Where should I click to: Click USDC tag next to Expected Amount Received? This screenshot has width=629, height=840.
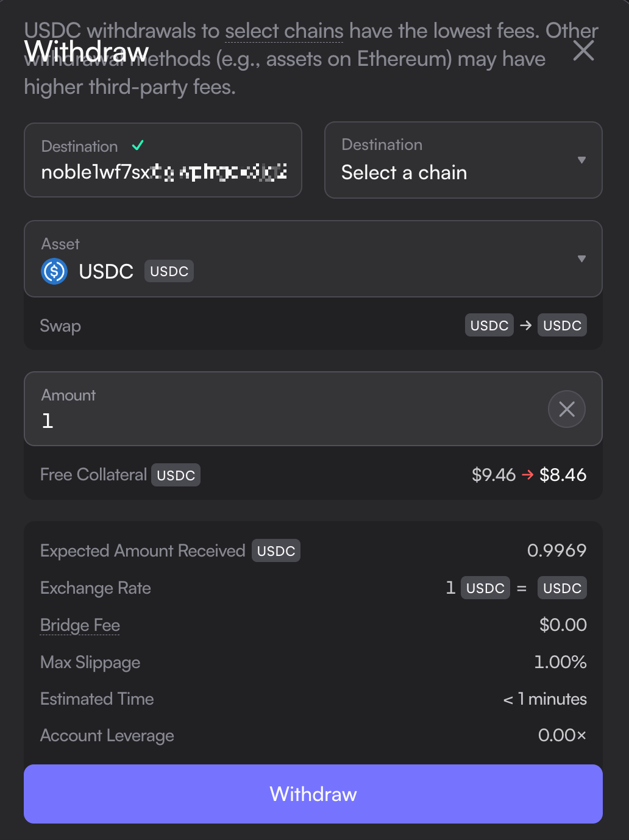click(276, 550)
